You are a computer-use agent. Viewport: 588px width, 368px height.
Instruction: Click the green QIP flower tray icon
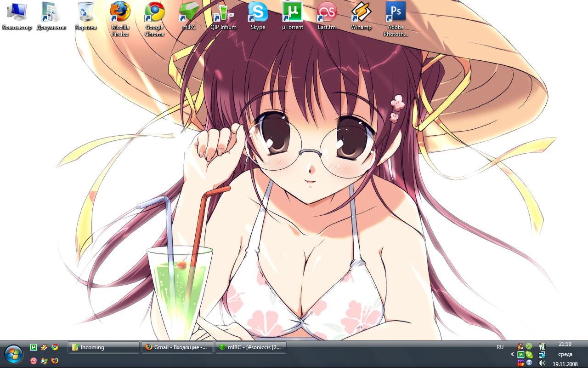529,346
